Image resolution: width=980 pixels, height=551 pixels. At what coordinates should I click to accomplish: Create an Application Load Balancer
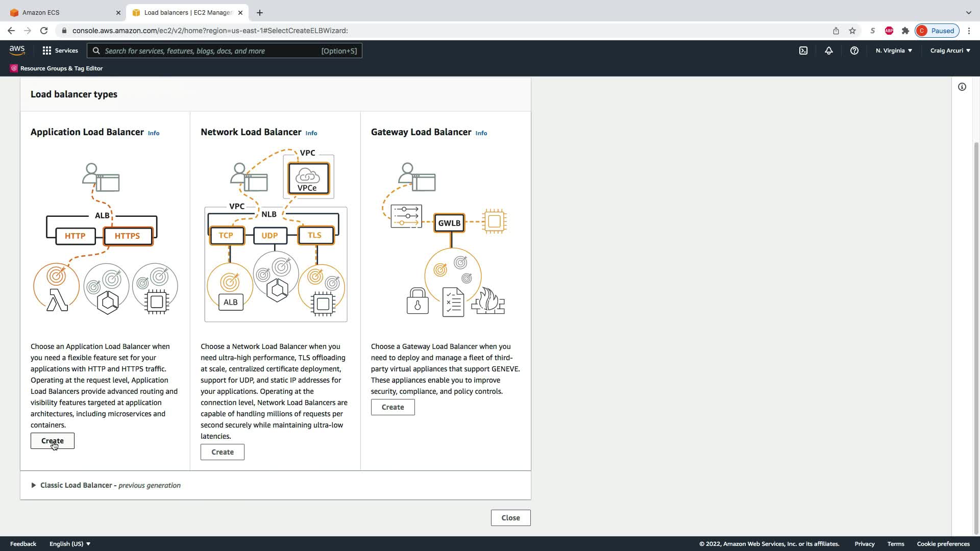[52, 441]
